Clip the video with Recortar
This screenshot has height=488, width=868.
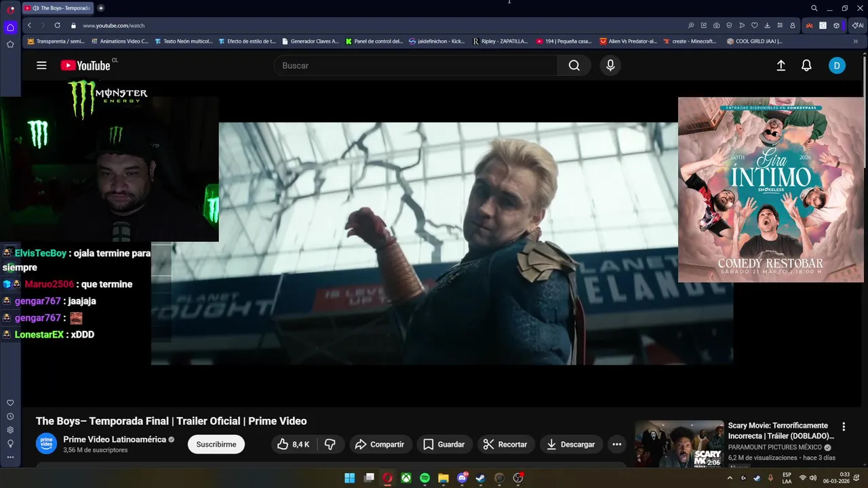505,445
